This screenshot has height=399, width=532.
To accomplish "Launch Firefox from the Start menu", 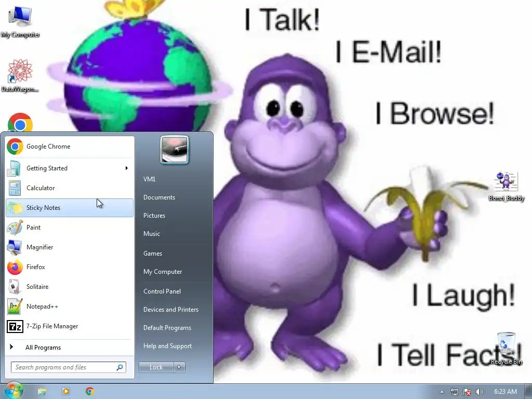I will point(70,267).
